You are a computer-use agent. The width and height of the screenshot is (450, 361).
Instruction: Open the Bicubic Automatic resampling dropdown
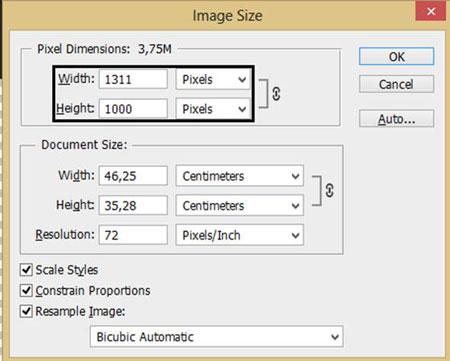tap(216, 337)
